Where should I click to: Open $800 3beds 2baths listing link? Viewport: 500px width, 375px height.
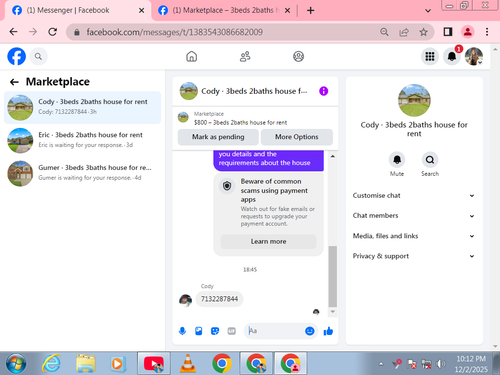[240, 123]
